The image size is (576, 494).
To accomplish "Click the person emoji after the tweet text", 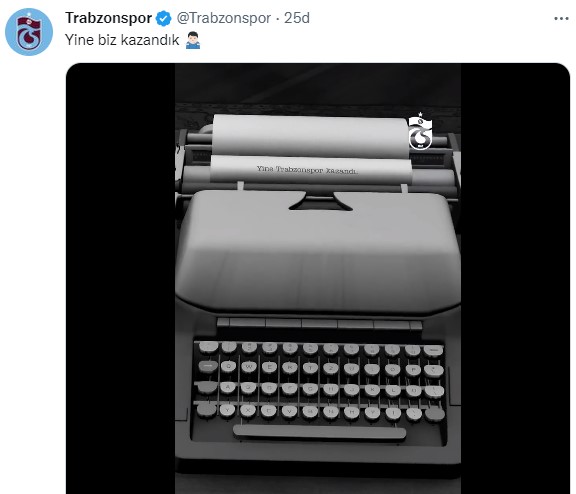I will (193, 40).
